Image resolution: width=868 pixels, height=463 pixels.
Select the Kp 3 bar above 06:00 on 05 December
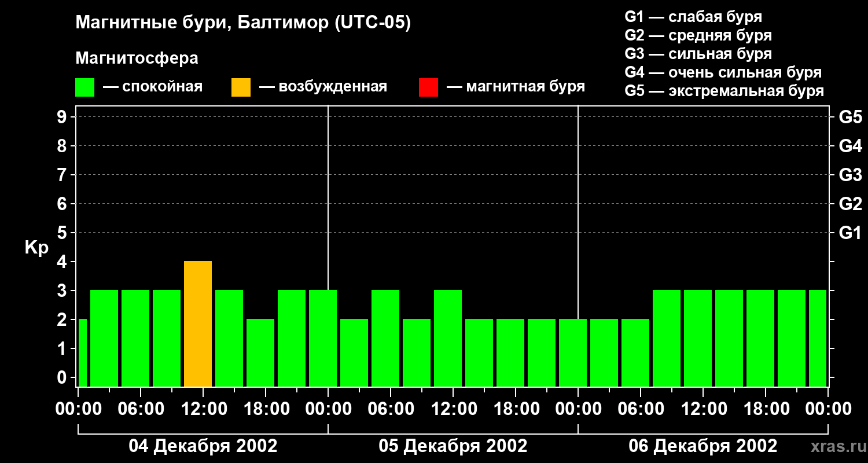click(385, 339)
